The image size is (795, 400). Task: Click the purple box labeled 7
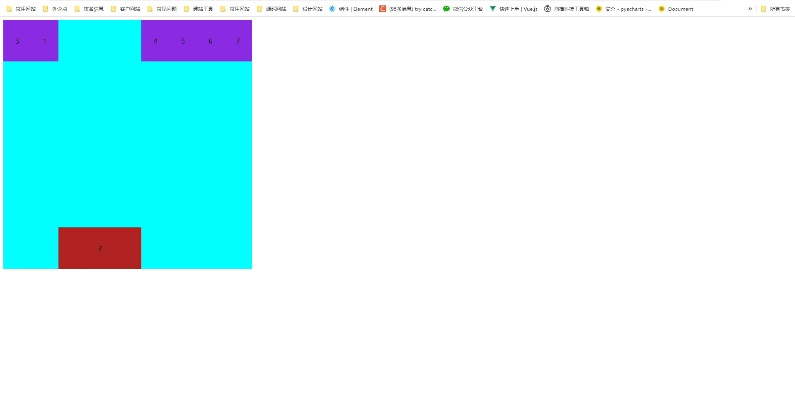[238, 41]
